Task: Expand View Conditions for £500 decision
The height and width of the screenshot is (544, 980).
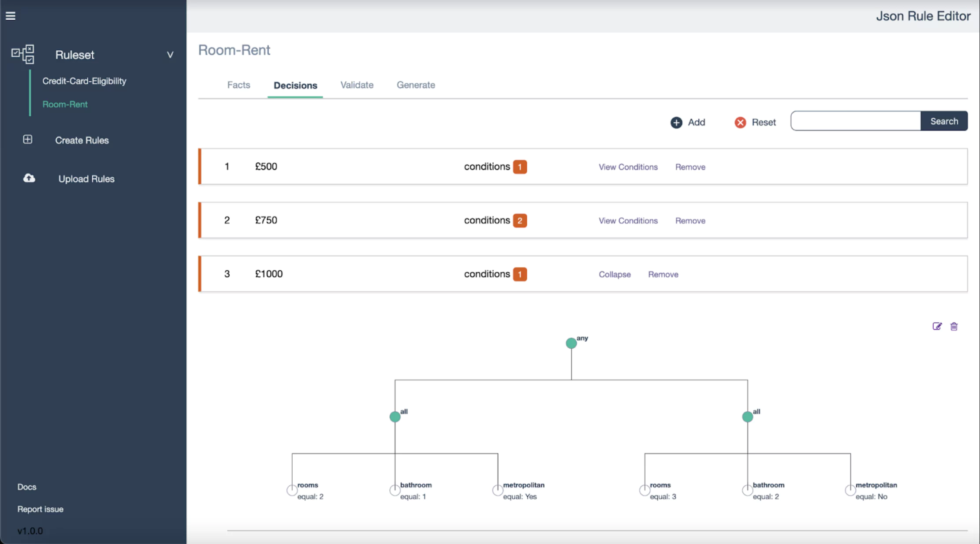Action: (628, 167)
